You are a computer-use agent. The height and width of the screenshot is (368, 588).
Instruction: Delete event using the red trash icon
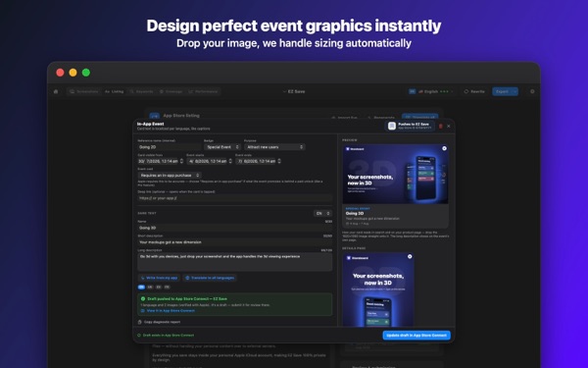tap(441, 127)
